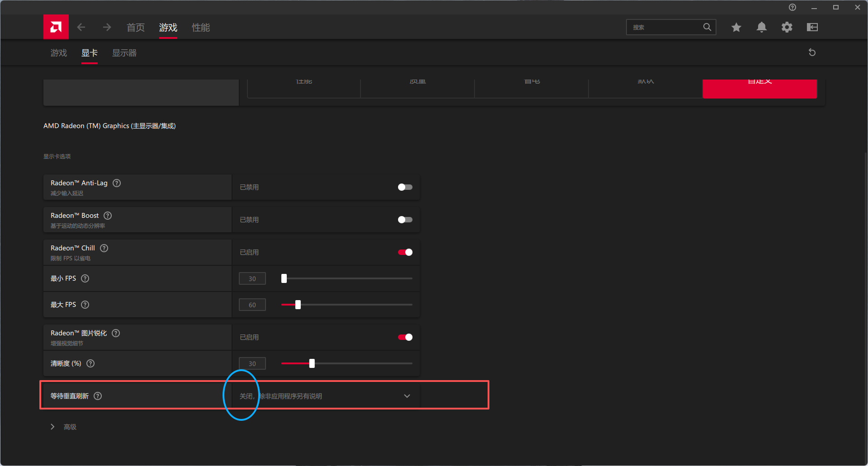The image size is (868, 466).
Task: Show help for Radeon Chill
Action: 104,248
